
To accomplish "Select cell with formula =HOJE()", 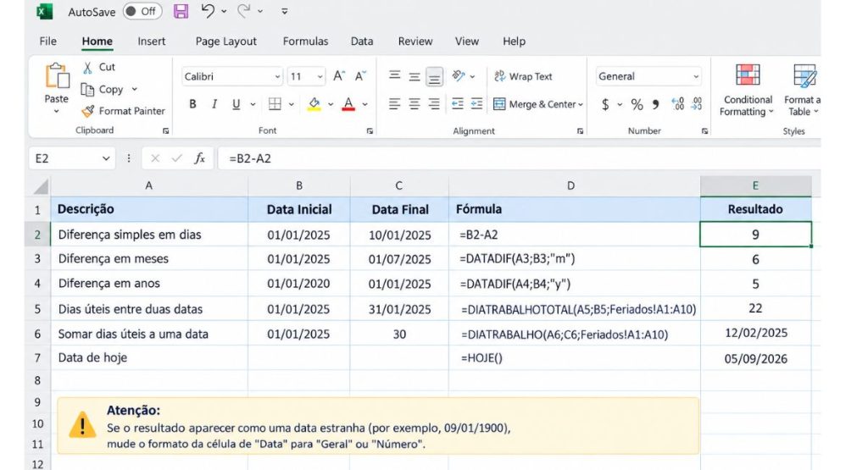I will click(574, 357).
